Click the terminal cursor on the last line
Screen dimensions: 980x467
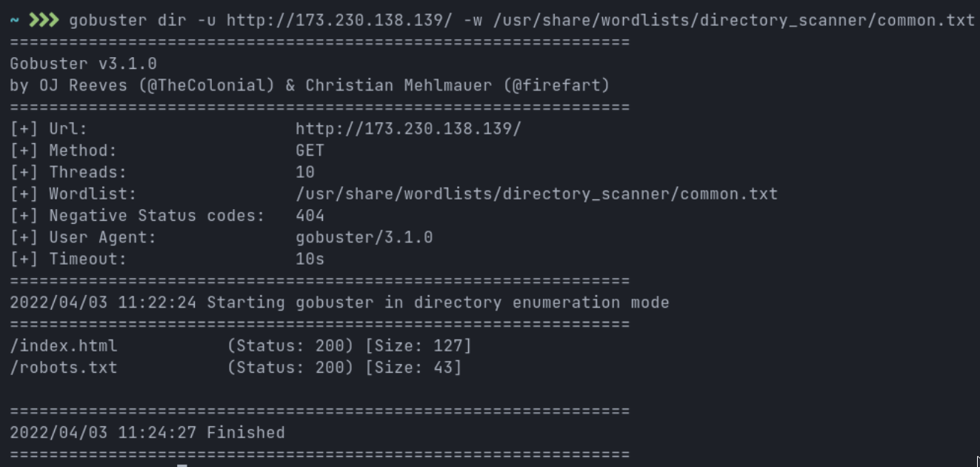click(x=182, y=465)
